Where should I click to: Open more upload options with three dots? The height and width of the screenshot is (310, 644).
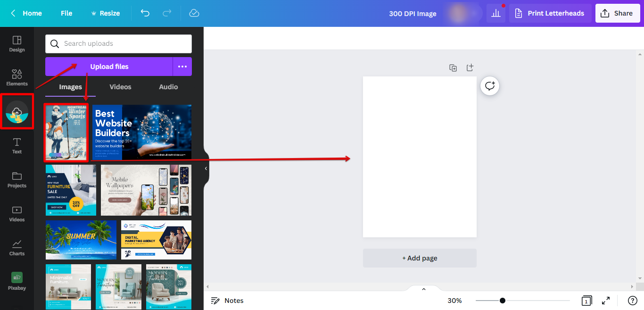[182, 67]
